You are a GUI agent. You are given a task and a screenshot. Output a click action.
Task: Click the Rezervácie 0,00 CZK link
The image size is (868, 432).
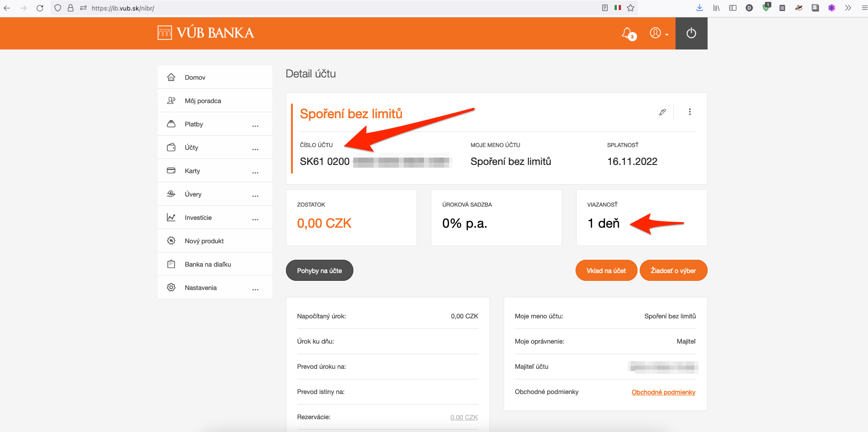click(x=464, y=417)
